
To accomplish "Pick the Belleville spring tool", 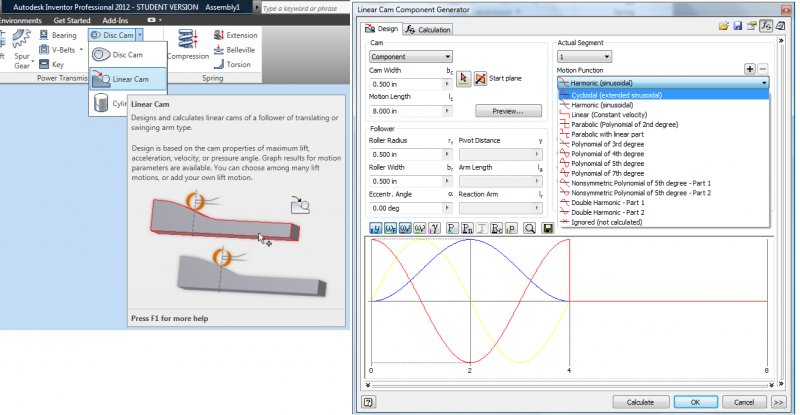I will point(234,50).
